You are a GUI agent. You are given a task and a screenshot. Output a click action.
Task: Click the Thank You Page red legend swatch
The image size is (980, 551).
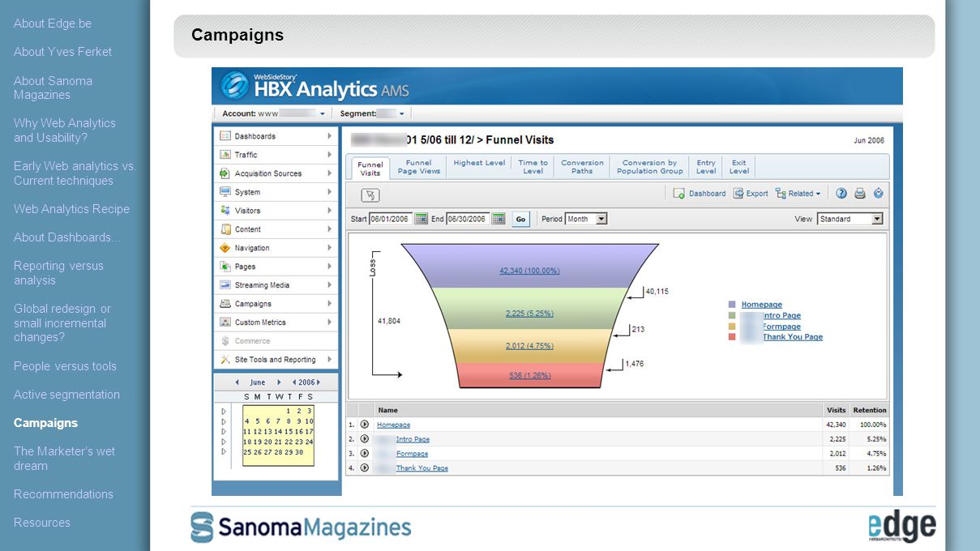732,337
